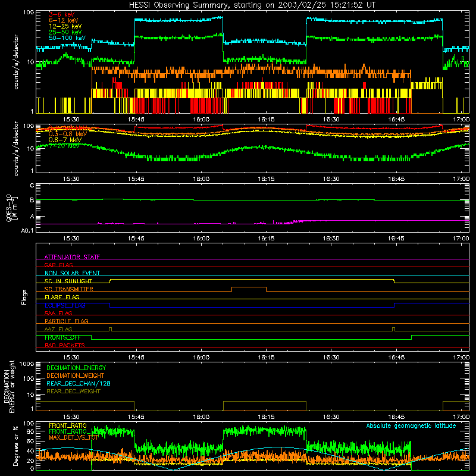Click the A0.1 tick label on GOES plot

coord(27,230)
